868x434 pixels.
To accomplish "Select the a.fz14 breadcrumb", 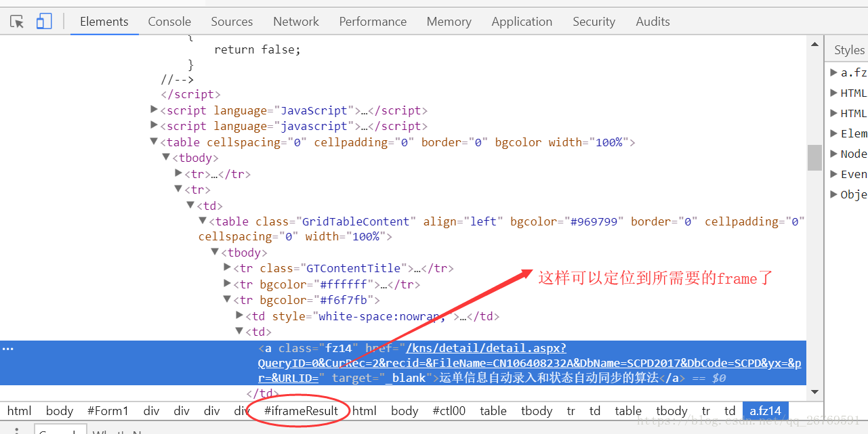I will tap(765, 411).
